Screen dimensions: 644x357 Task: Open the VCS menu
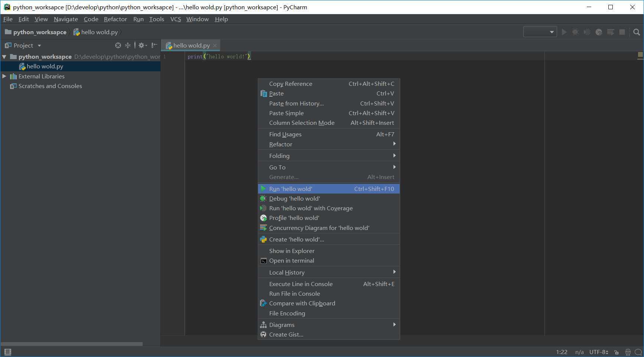(176, 19)
